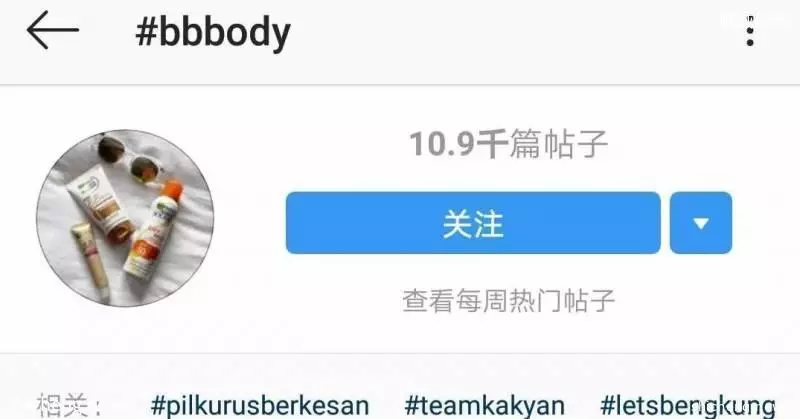Show more options with vertical dots
The image size is (800, 419).
point(749,31)
